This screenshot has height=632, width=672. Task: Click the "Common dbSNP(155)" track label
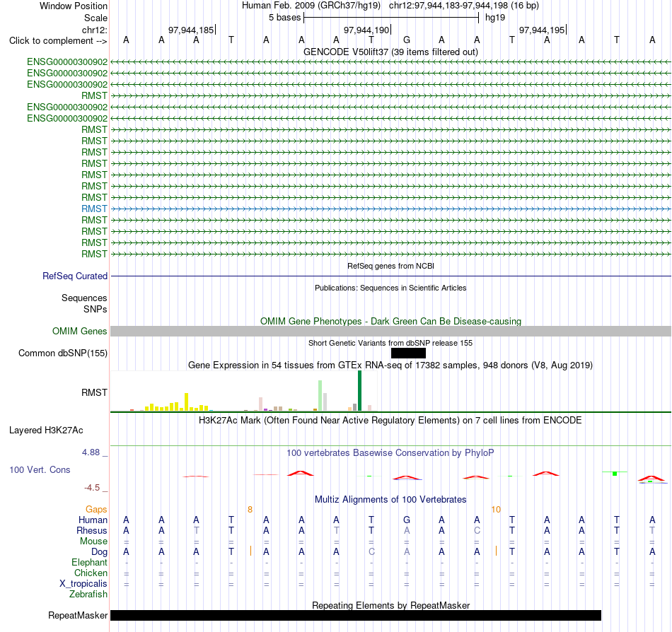click(62, 353)
